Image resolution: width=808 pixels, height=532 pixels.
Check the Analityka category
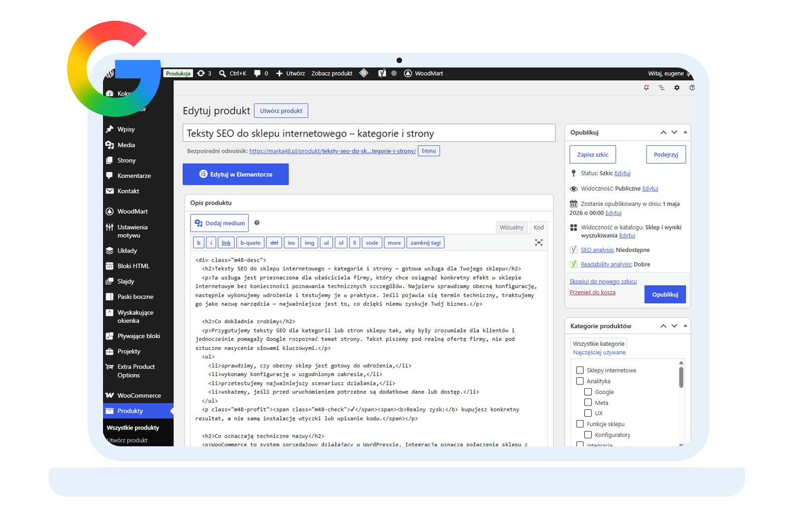coord(580,381)
